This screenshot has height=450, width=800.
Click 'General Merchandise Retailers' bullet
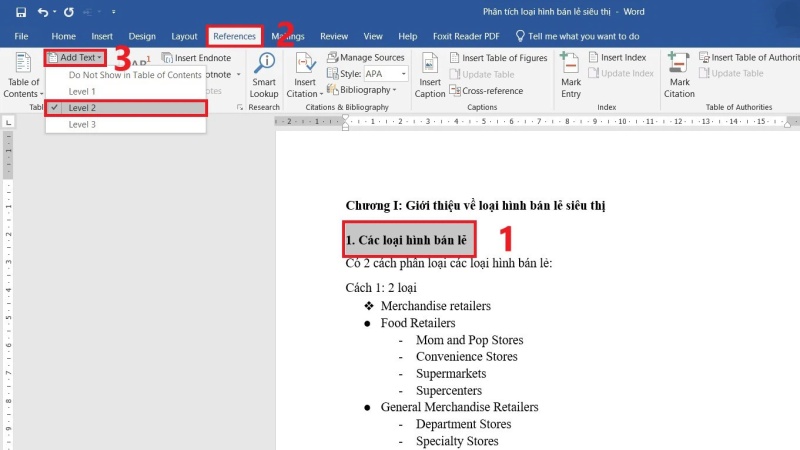459,407
